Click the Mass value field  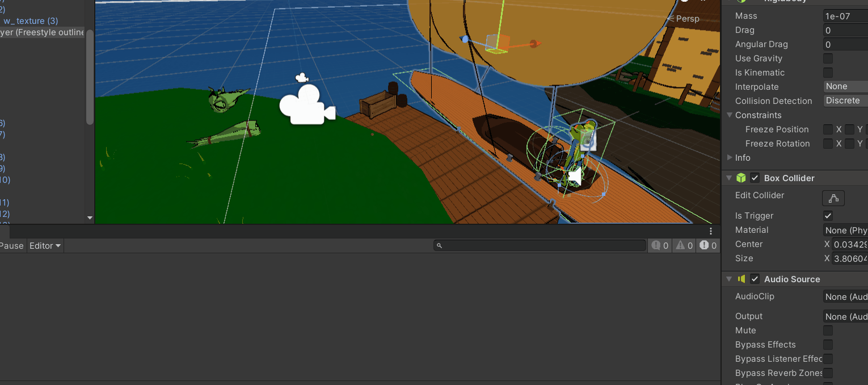[845, 16]
